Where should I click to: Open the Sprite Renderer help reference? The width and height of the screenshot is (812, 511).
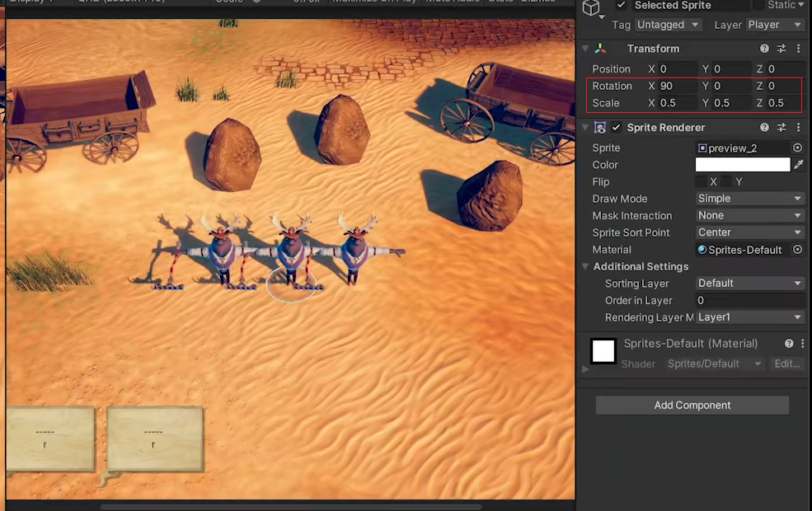764,128
